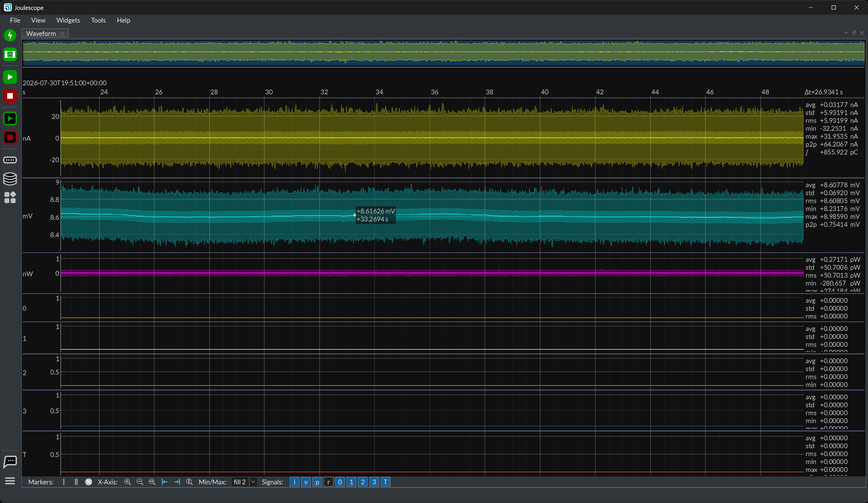Toggle the trigger signal 'T' button
The width and height of the screenshot is (868, 503).
(x=385, y=482)
